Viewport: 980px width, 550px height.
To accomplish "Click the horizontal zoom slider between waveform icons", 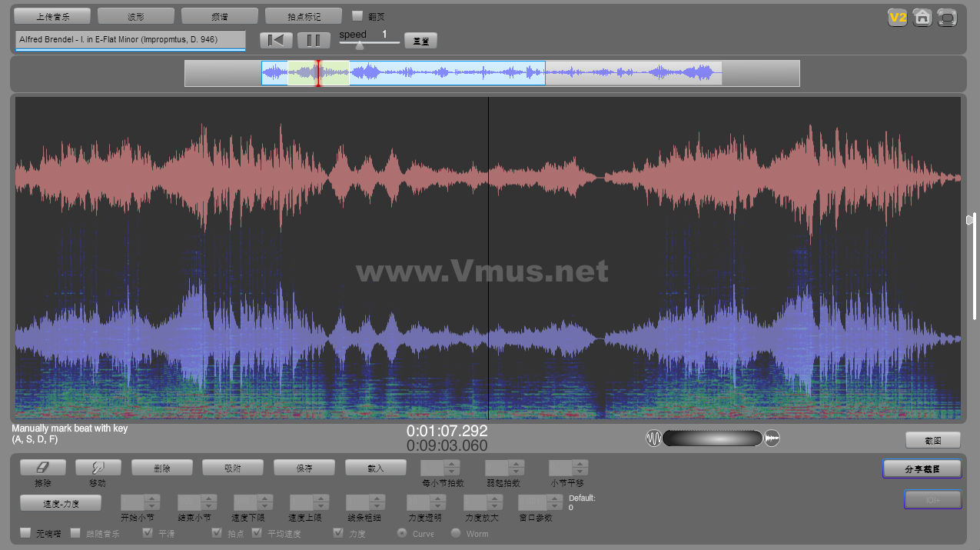I will pyautogui.click(x=713, y=438).
